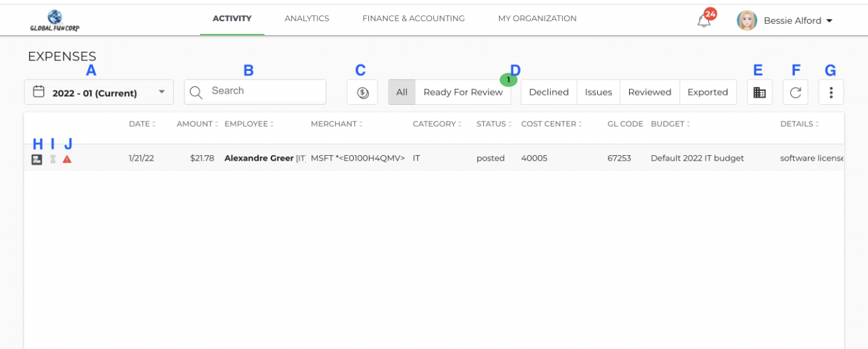Click into the Search field

[255, 92]
